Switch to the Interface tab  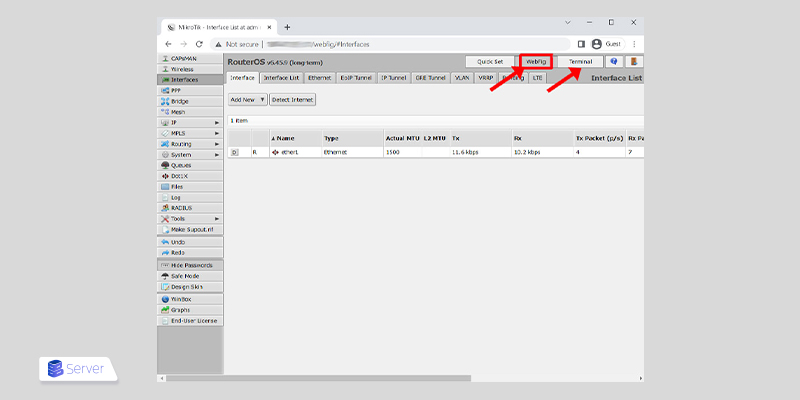242,78
